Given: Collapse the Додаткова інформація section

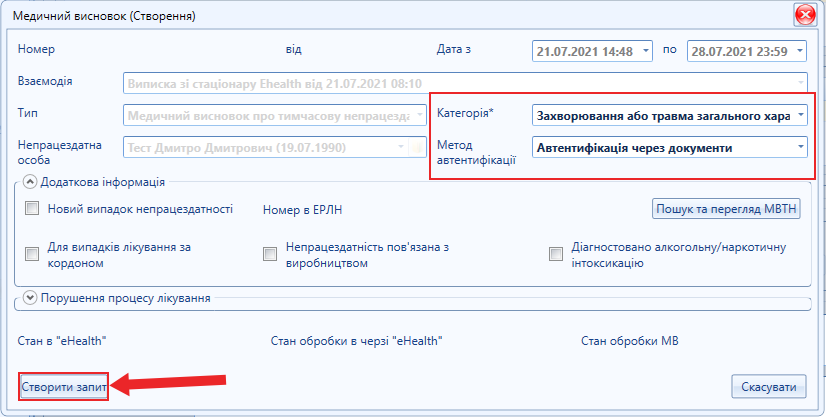Looking at the screenshot, I should pos(31,182).
